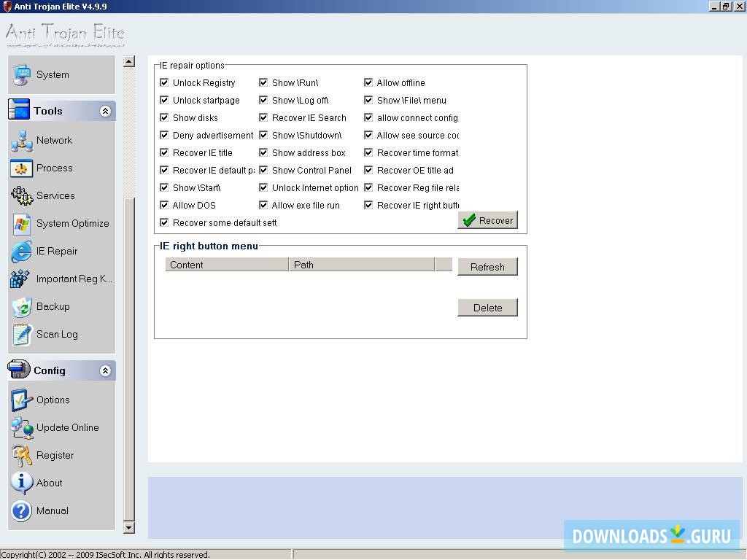Image resolution: width=747 pixels, height=560 pixels.
Task: View the Scan Log
Action: [56, 334]
